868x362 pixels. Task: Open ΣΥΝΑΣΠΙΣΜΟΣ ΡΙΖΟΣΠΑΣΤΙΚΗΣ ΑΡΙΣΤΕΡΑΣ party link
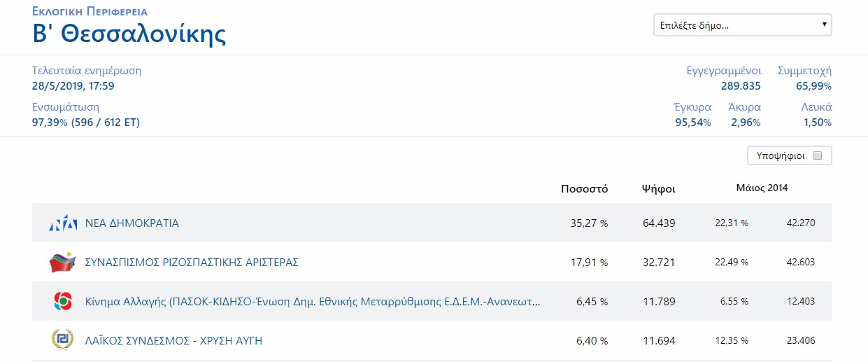(x=192, y=263)
